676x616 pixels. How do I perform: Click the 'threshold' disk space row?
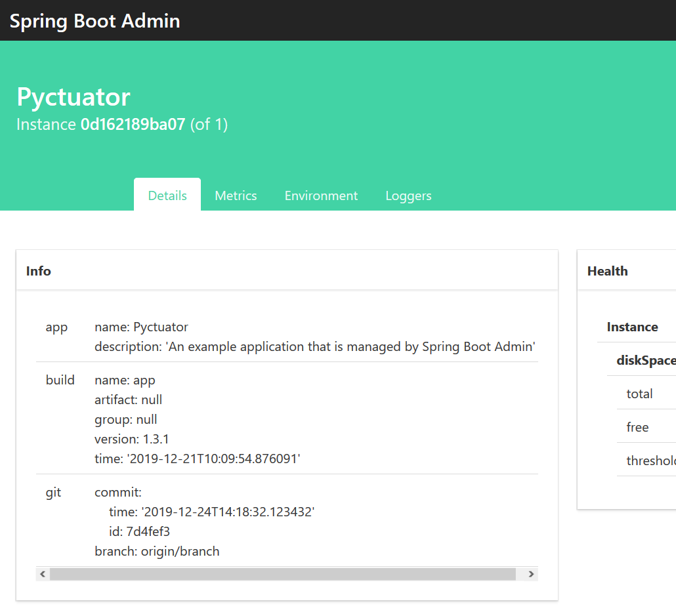[646, 461]
